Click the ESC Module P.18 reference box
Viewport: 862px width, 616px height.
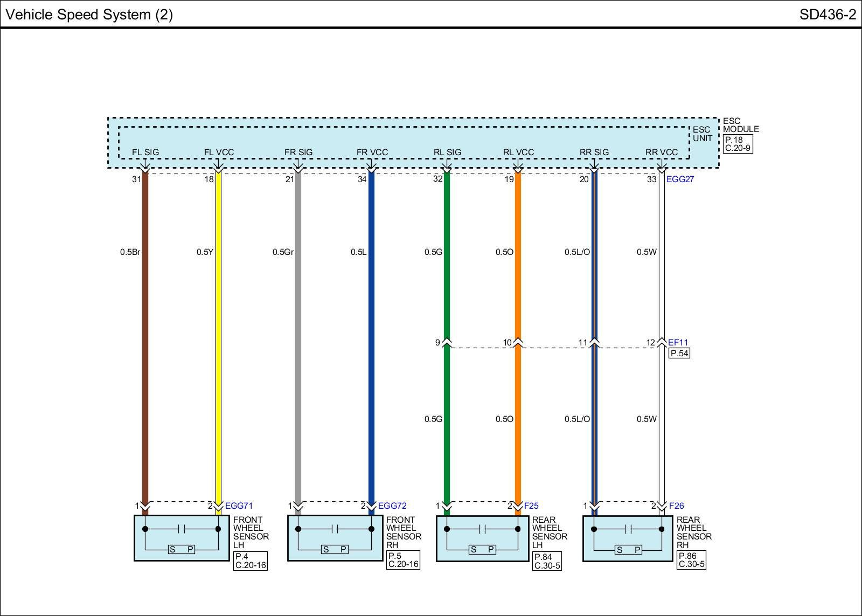(738, 144)
